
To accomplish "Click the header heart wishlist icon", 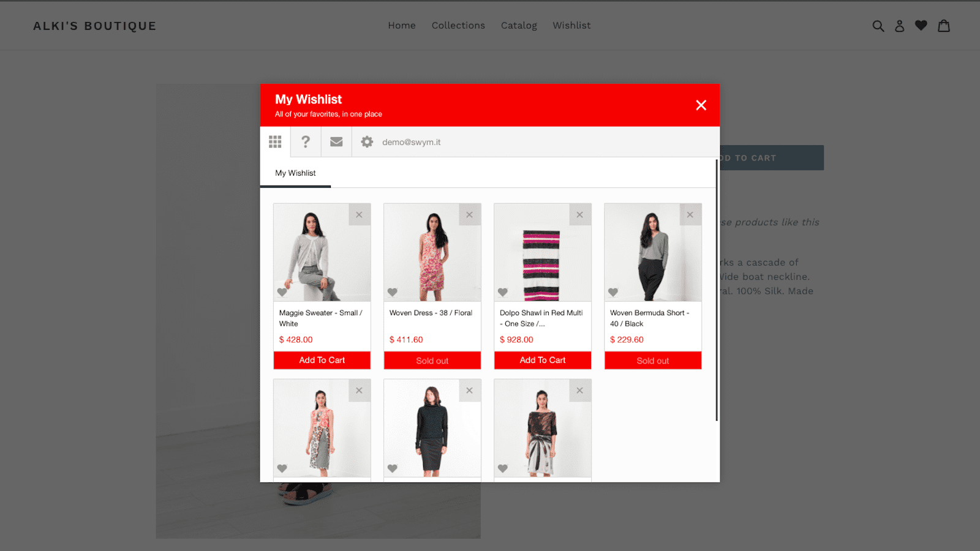I will point(921,26).
